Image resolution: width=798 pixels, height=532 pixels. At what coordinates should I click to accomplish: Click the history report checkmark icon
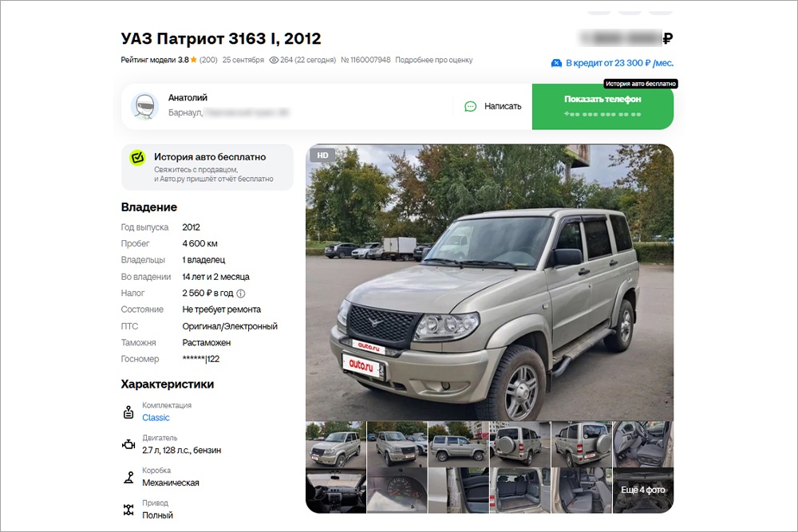(x=137, y=158)
